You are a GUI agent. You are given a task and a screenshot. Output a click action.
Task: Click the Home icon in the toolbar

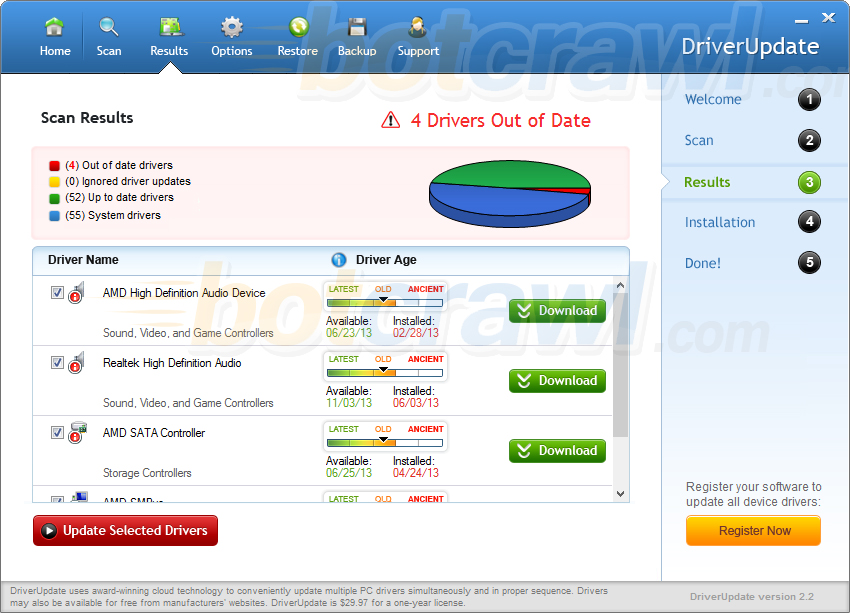pos(55,27)
